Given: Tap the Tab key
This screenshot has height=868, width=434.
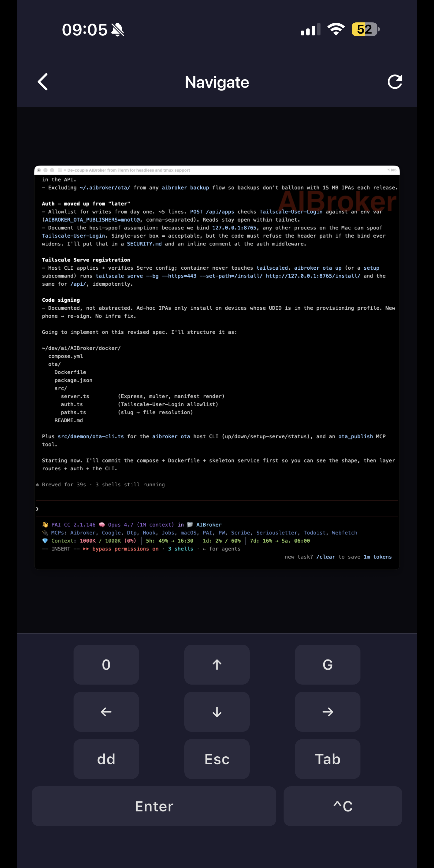Looking at the screenshot, I should tap(327, 759).
